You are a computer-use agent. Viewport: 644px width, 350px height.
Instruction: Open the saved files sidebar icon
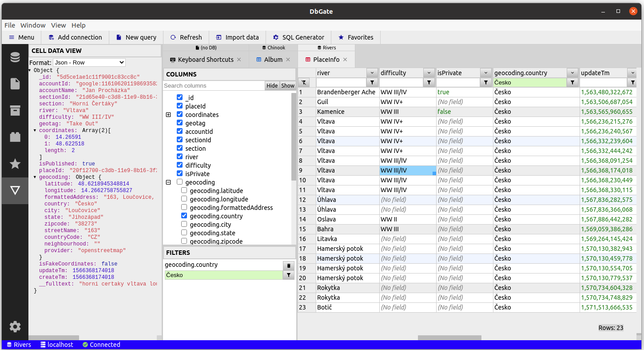[15, 84]
